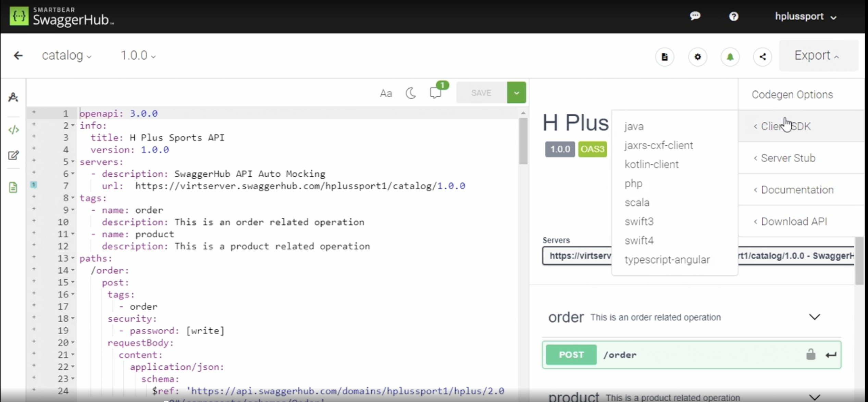This screenshot has height=402, width=868.
Task: Select typescript-angular from Client SDK list
Action: (x=667, y=260)
